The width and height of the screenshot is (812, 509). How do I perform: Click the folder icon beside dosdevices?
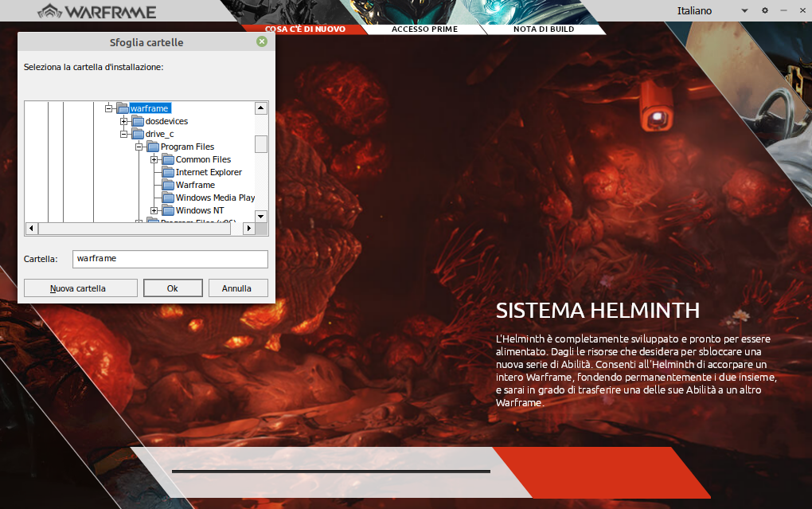point(138,121)
